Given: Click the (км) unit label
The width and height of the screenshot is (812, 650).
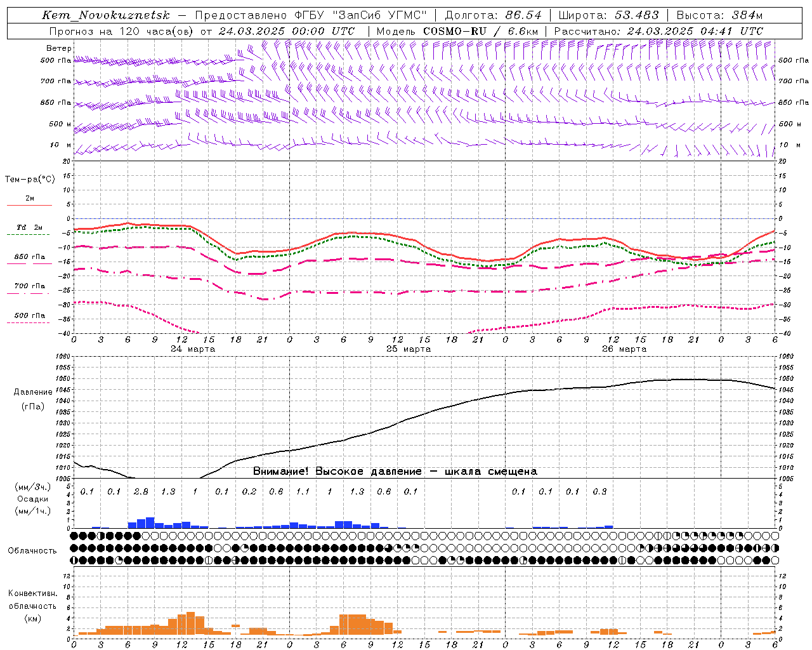Looking at the screenshot, I should click(x=33, y=618).
